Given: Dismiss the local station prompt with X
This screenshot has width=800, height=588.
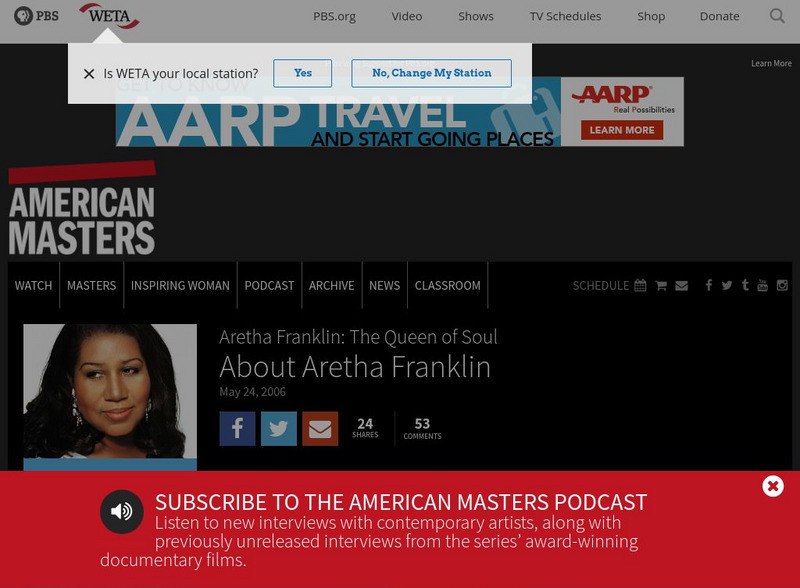Looking at the screenshot, I should point(89,74).
